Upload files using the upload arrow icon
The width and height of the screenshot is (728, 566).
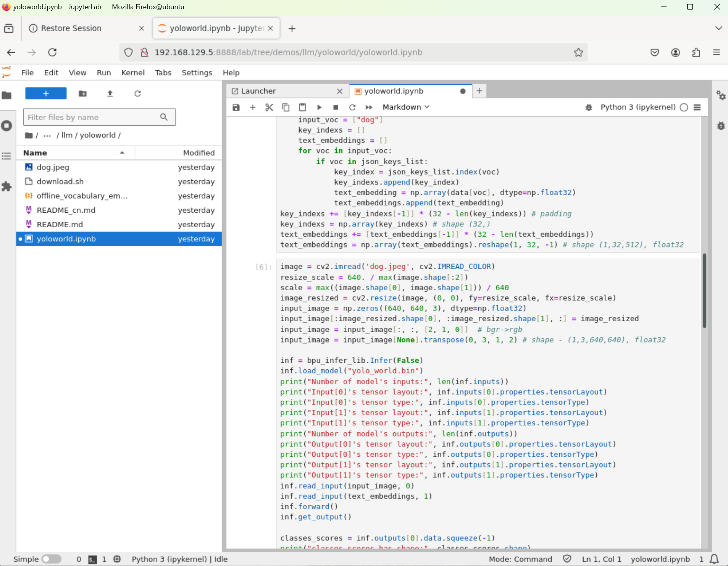pos(110,94)
